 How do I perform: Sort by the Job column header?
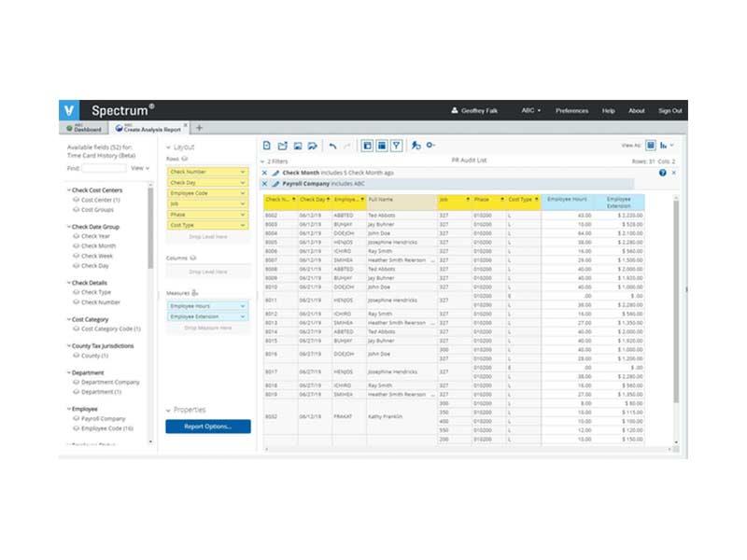(455, 203)
